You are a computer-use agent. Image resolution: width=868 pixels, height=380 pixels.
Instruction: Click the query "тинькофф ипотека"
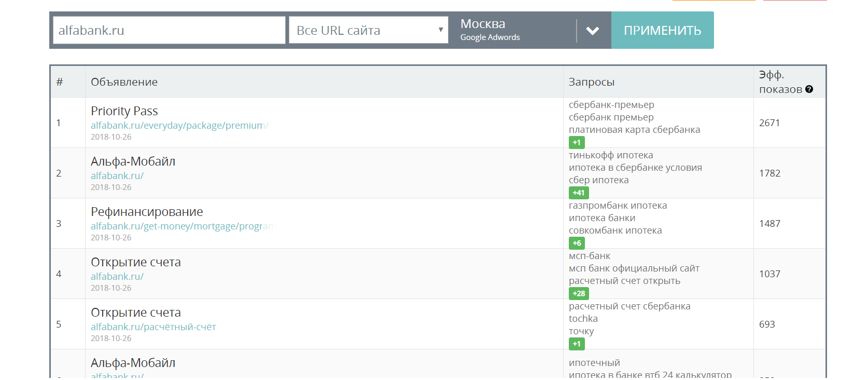[611, 155]
